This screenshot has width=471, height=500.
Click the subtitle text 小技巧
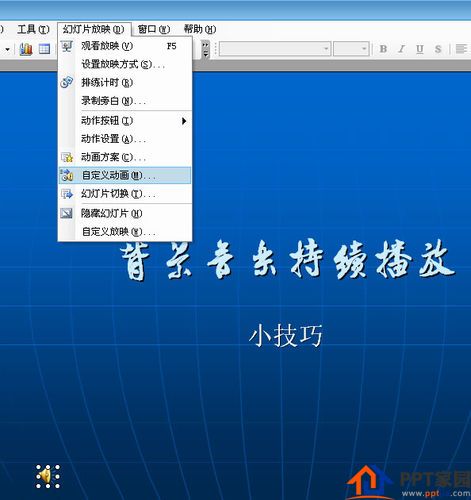click(286, 336)
